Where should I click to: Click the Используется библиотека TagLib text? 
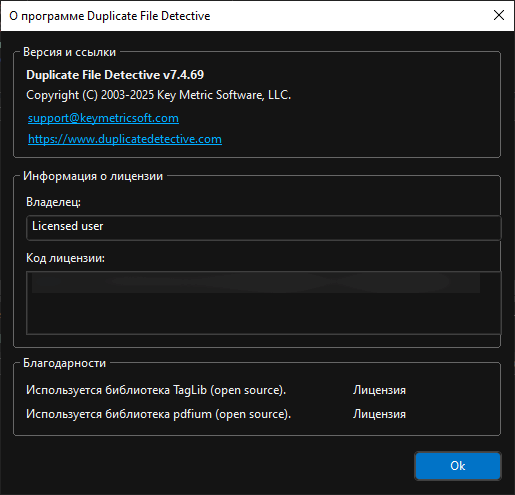click(x=156, y=390)
